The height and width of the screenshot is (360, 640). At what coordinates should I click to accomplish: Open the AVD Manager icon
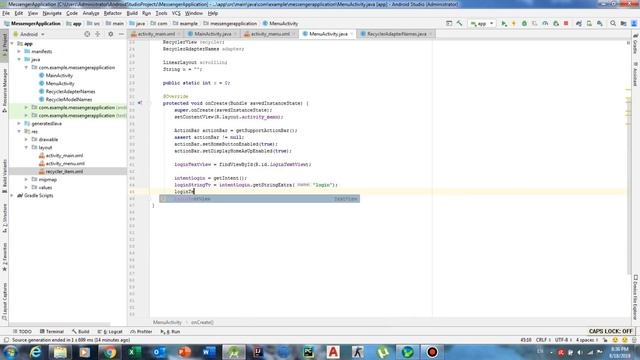pyautogui.click(x=589, y=24)
